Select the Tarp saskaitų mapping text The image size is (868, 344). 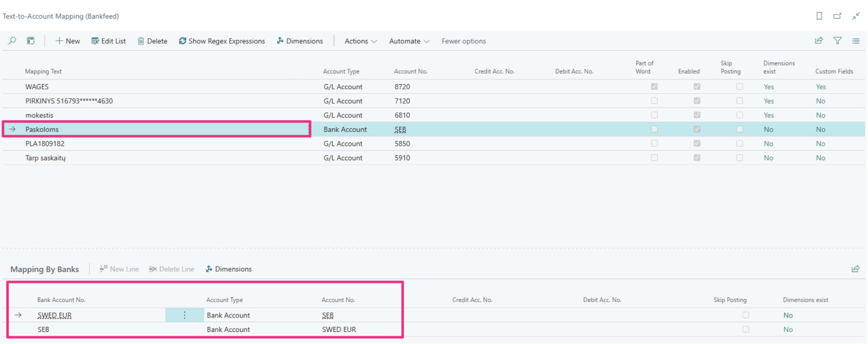click(45, 158)
